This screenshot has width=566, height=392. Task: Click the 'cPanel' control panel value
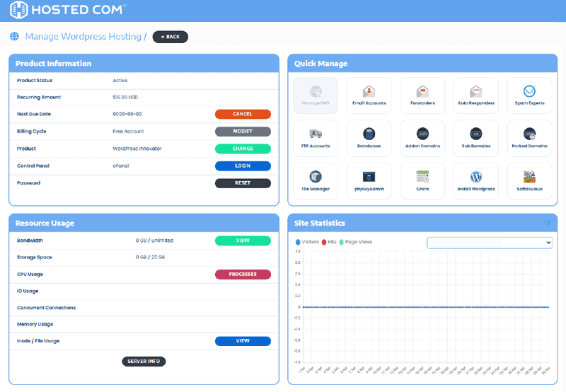click(120, 166)
